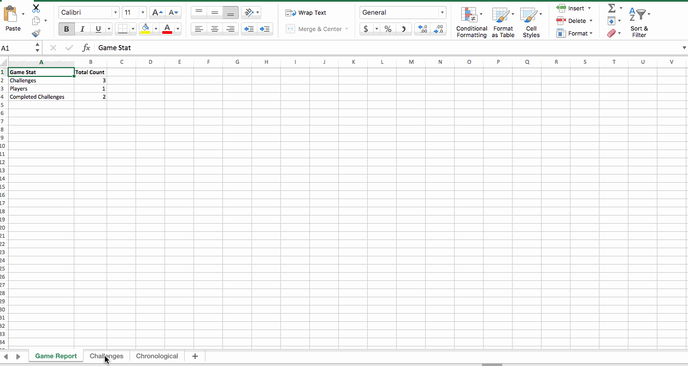
Task: Align text right in cell
Action: pos(230,29)
